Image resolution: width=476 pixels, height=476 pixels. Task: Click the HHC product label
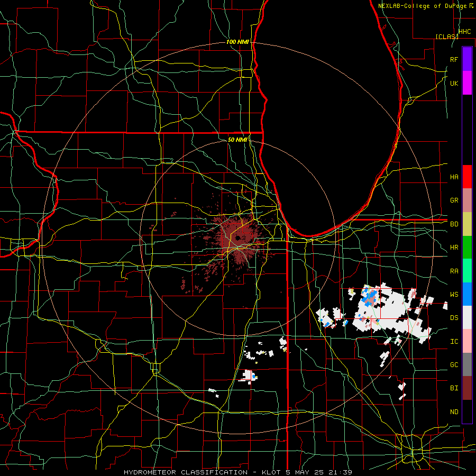tap(464, 32)
